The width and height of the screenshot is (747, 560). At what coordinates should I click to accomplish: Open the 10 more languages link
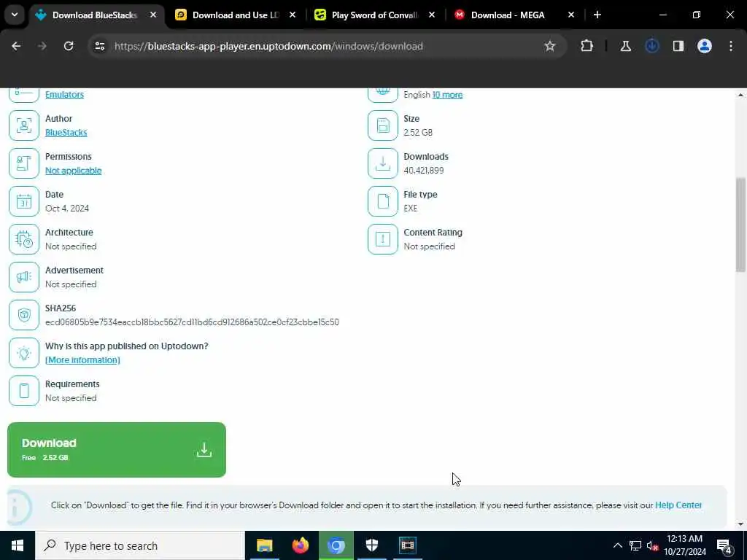point(447,95)
